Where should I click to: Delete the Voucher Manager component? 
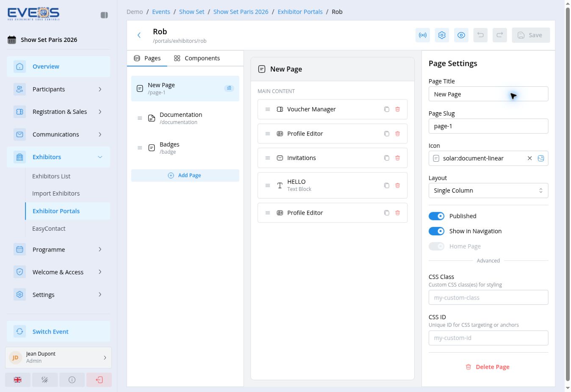(398, 109)
